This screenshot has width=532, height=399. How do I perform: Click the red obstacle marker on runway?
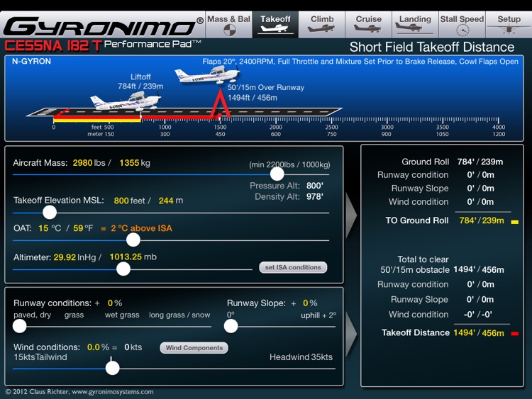coord(220,104)
